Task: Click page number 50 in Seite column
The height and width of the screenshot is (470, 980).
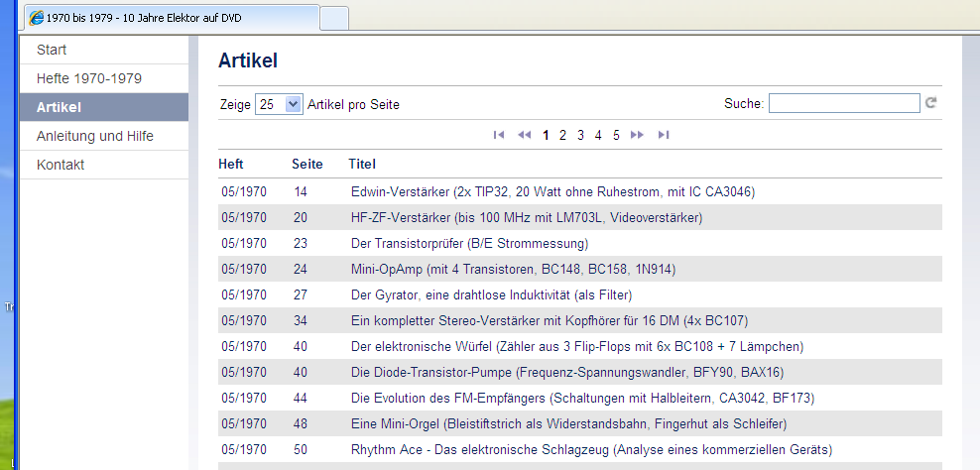Action: 301,449
